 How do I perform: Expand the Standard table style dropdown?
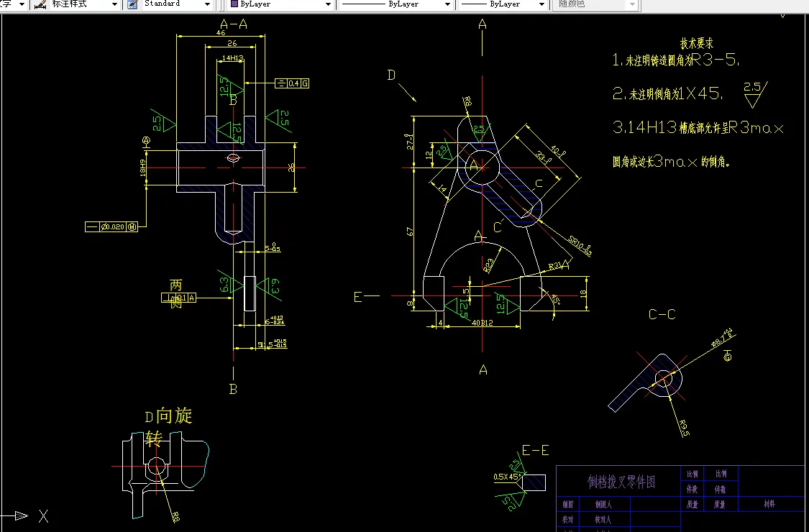[x=207, y=4]
